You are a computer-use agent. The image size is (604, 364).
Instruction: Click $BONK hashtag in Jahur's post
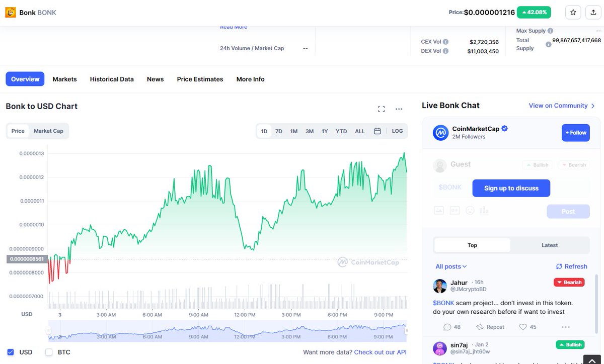click(x=443, y=303)
